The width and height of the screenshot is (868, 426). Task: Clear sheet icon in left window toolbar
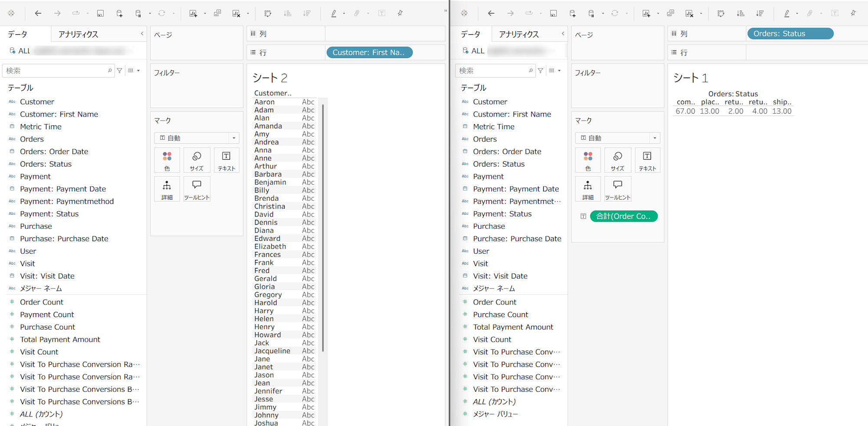236,13
